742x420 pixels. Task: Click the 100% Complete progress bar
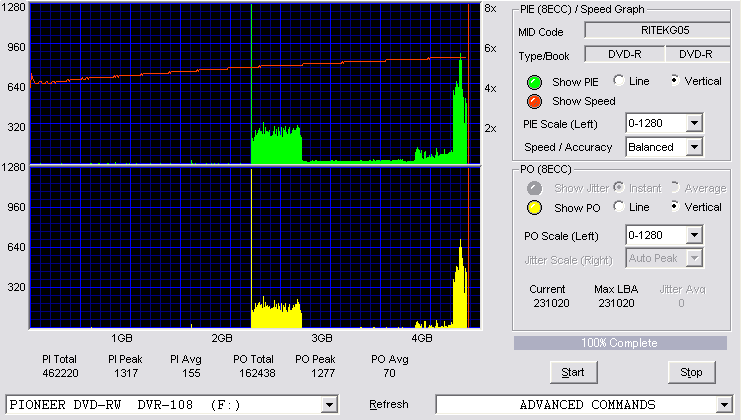pyautogui.click(x=620, y=343)
